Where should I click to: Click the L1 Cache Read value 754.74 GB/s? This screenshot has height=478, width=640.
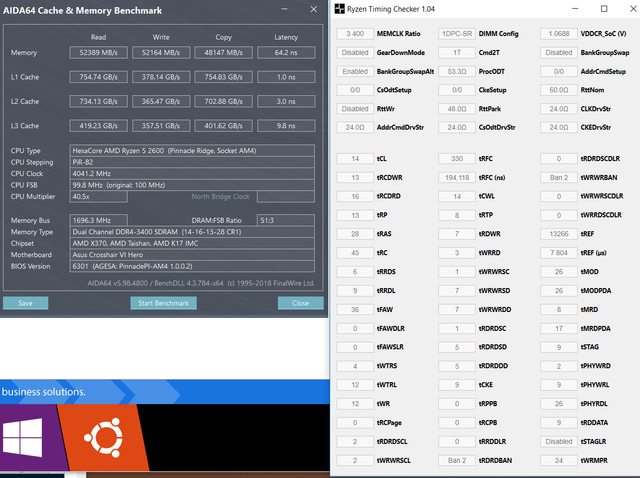[x=98, y=77]
